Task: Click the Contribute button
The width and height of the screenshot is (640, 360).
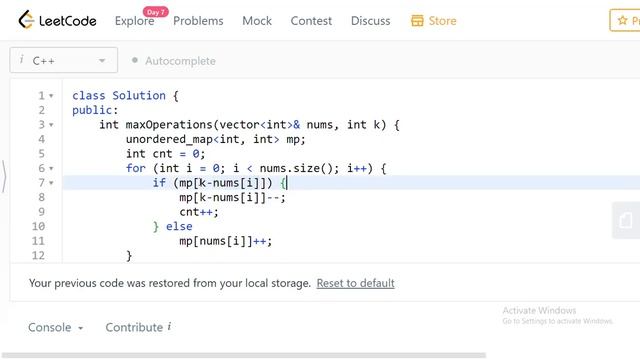Action: coord(134,327)
